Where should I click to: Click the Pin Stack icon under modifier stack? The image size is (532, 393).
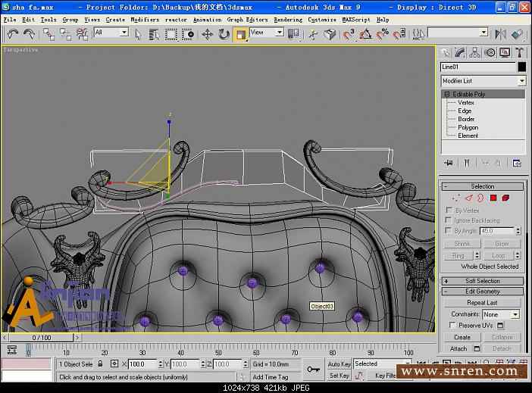coord(448,162)
